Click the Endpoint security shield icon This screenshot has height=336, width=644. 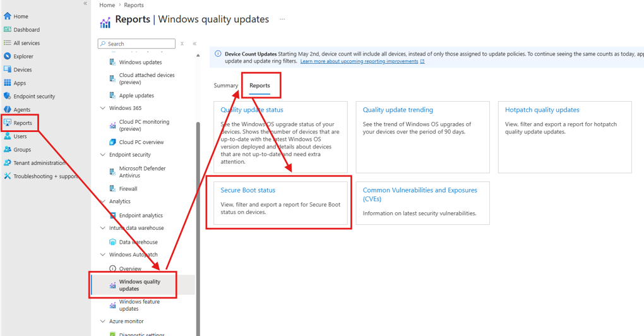click(8, 96)
